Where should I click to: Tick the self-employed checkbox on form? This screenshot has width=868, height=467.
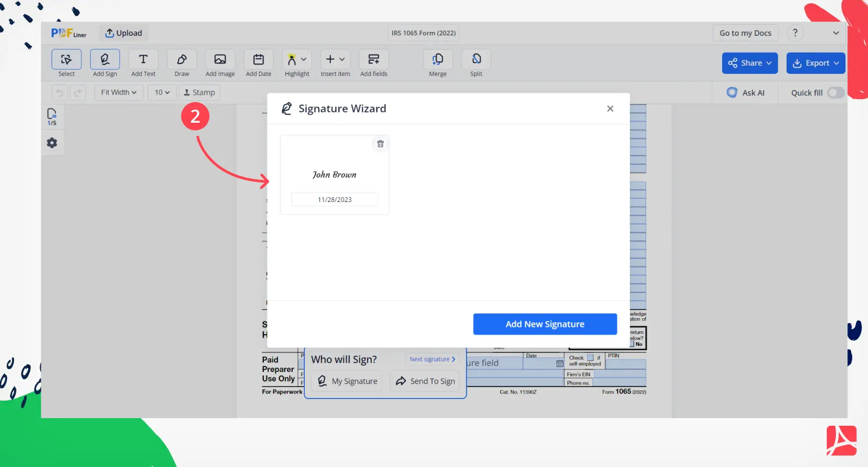coord(591,358)
